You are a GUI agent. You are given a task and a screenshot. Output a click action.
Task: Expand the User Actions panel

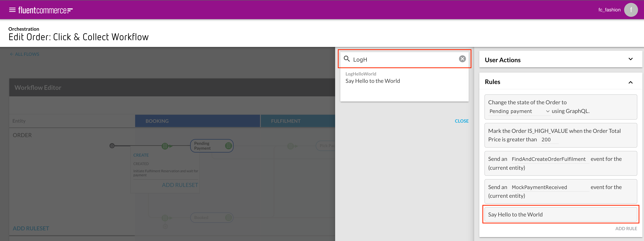630,59
